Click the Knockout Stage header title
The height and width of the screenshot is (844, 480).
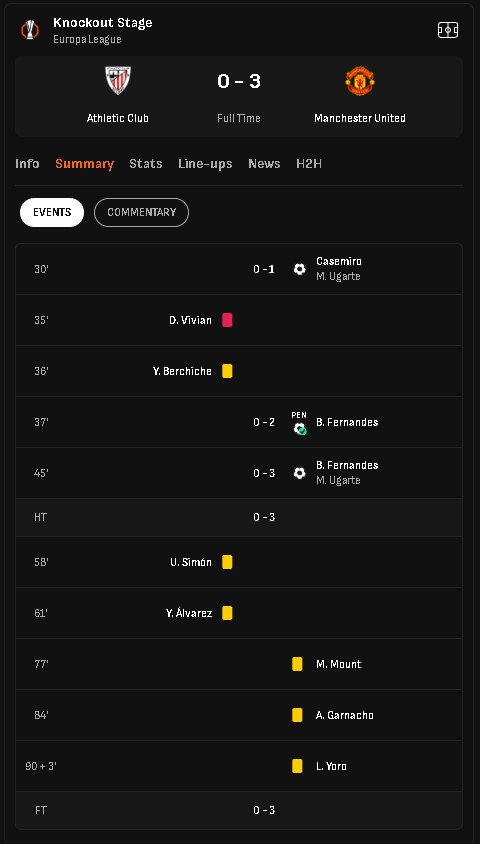(x=103, y=23)
